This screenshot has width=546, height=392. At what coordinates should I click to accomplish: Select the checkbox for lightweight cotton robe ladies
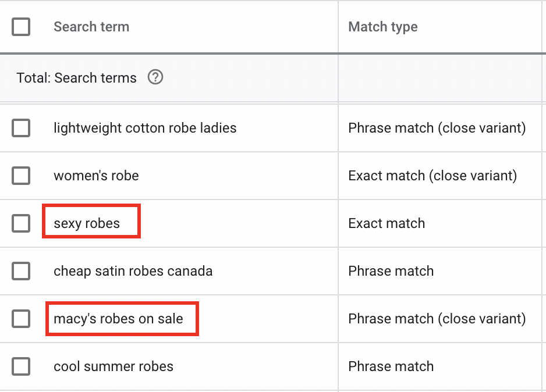tap(21, 128)
